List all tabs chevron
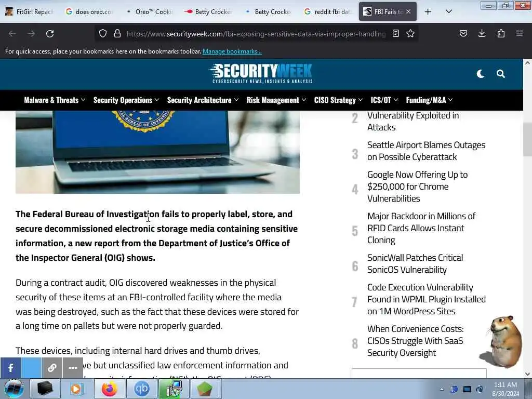This screenshot has height=399, width=532. click(448, 11)
